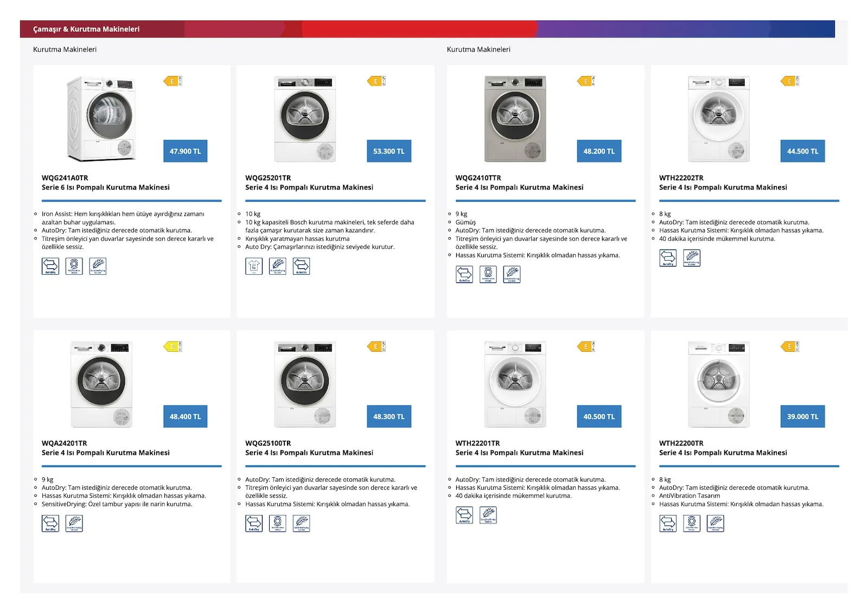Click the AutoDry icon under WTH22201TR
Image resolution: width=868 pixels, height=614 pixels.
(464, 515)
